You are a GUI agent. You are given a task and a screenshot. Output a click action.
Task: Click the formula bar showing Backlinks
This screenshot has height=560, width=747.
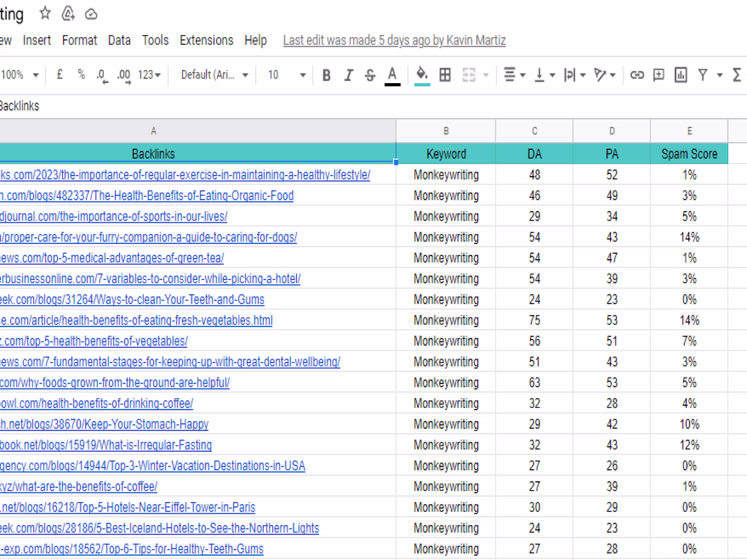[373, 106]
